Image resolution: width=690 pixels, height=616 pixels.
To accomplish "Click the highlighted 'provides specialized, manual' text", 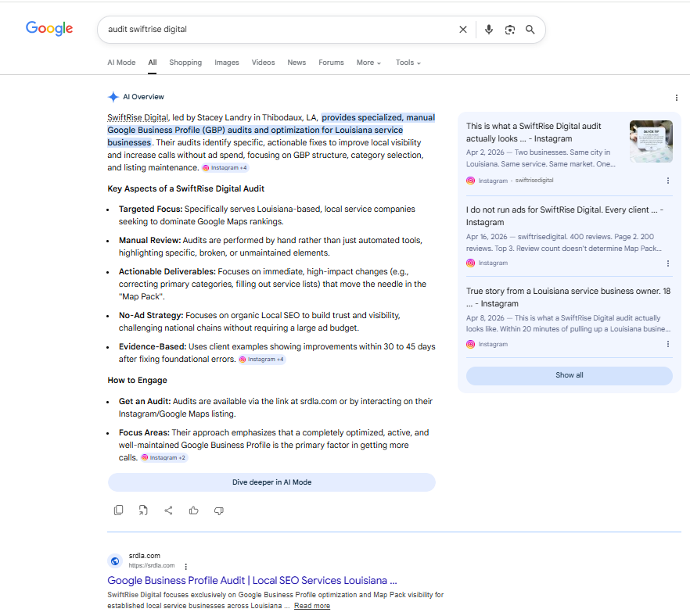I will (378, 118).
